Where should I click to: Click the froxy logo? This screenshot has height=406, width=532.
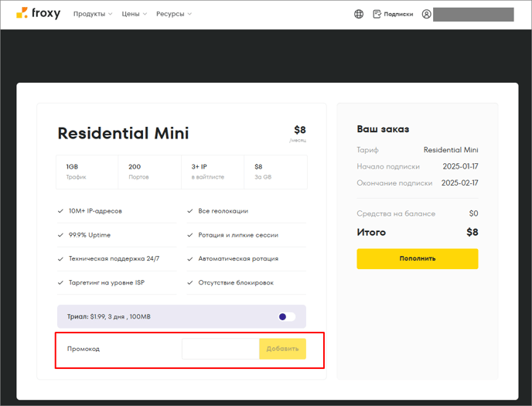click(x=39, y=13)
